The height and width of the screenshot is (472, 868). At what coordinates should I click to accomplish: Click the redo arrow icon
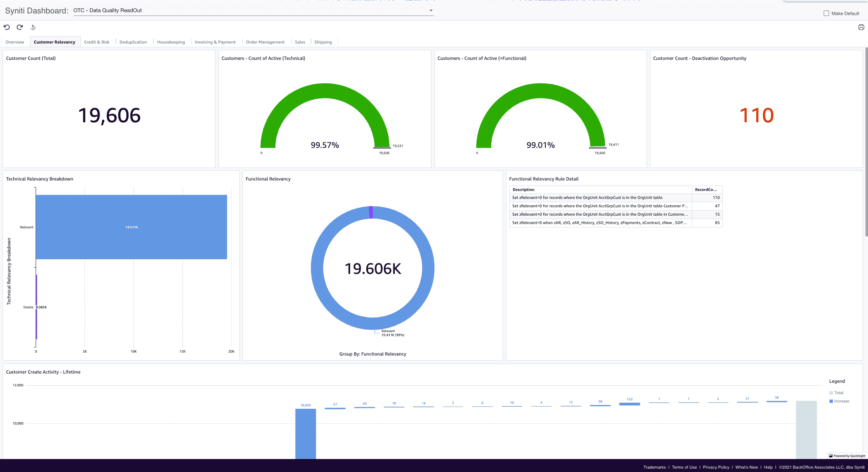[x=20, y=27]
